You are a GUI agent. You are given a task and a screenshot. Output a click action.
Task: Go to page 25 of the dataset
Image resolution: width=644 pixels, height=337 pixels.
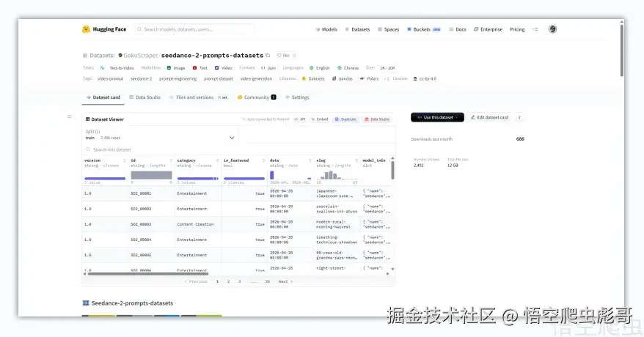click(268, 281)
